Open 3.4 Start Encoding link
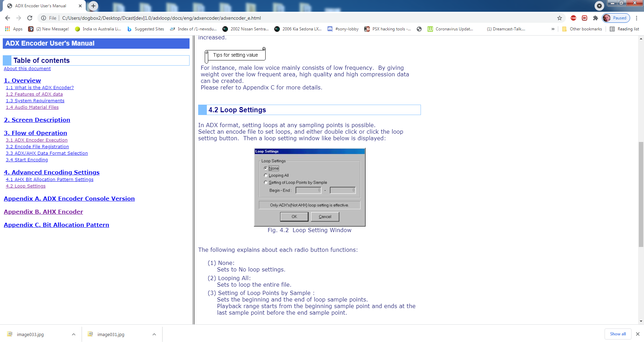The height and width of the screenshot is (344, 644). pyautogui.click(x=27, y=160)
